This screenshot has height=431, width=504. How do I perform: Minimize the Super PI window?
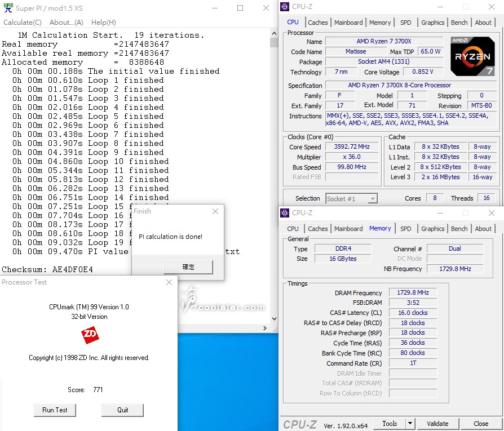[215, 8]
